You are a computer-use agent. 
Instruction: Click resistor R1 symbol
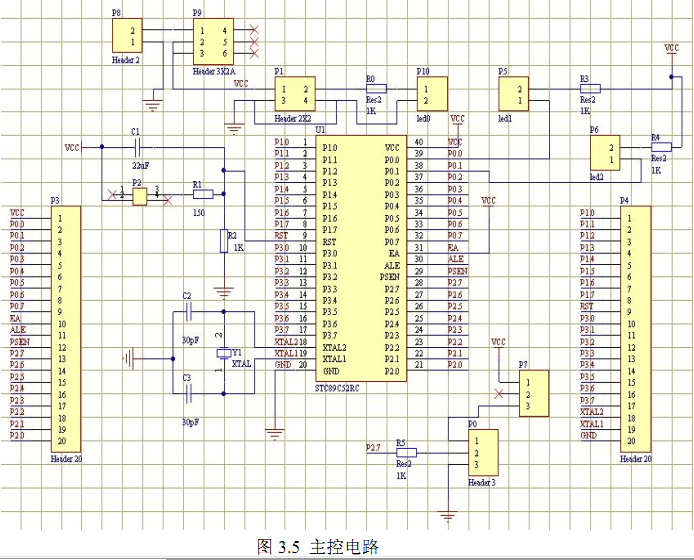pos(203,194)
